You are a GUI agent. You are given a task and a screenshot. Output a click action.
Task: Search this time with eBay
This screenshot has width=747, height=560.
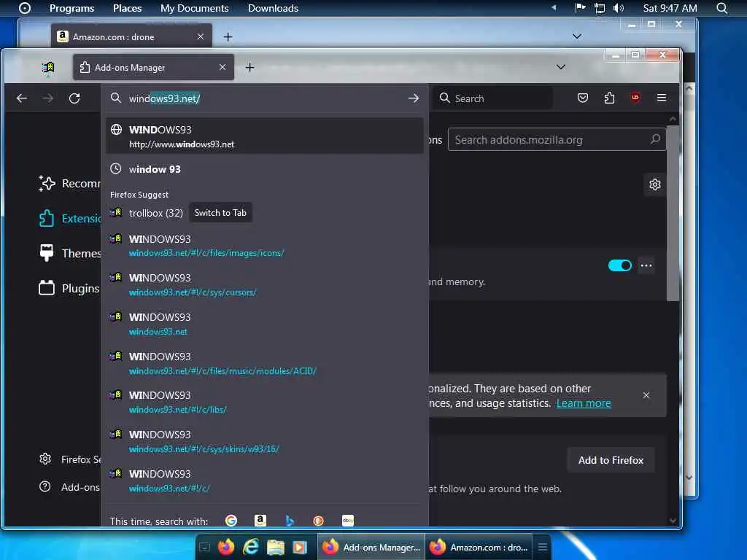tap(348, 521)
